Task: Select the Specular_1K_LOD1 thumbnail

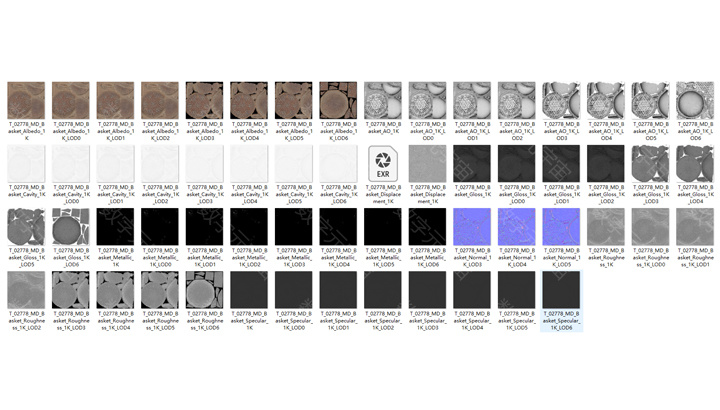Action: coord(338,290)
